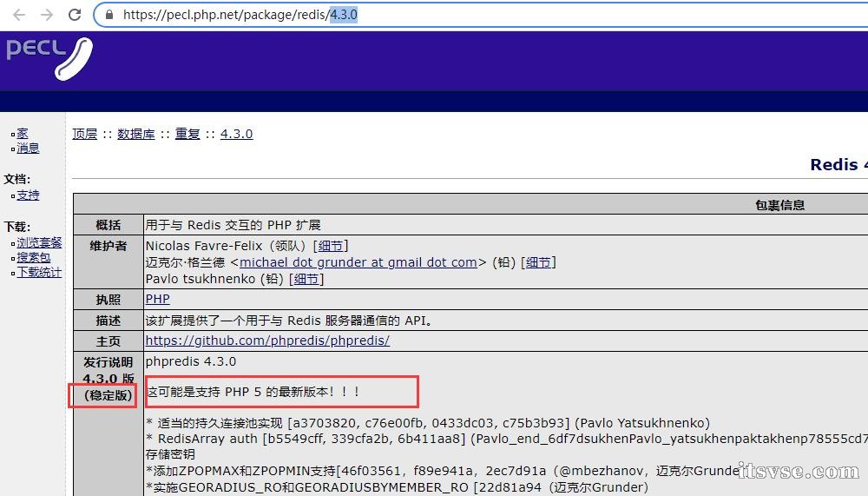Click the padlock site info icon
Viewport: 868px width, 496px height.
coord(109,15)
